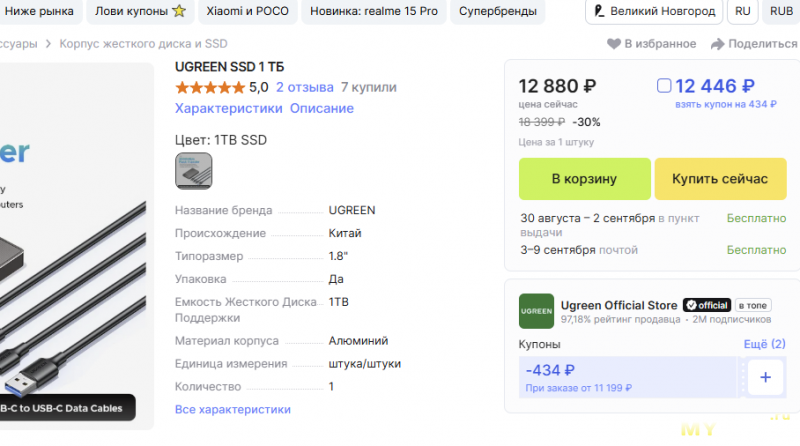Click the location pin icon
The image size is (800, 446).
pyautogui.click(x=599, y=11)
